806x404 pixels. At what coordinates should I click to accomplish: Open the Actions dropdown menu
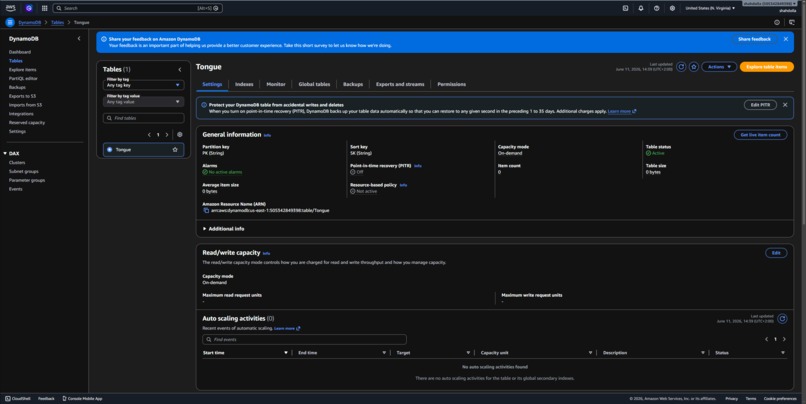click(x=719, y=67)
